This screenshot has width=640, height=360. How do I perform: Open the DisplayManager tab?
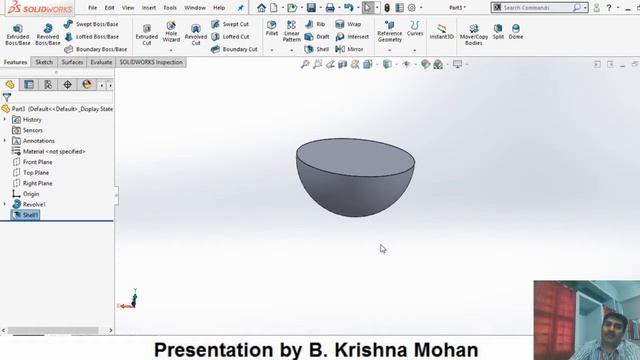point(87,84)
